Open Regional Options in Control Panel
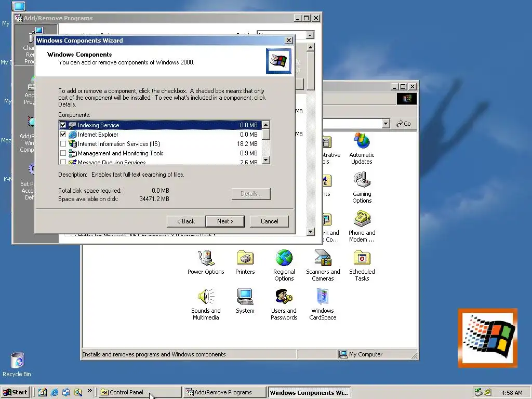The width and height of the screenshot is (532, 399). point(284,265)
